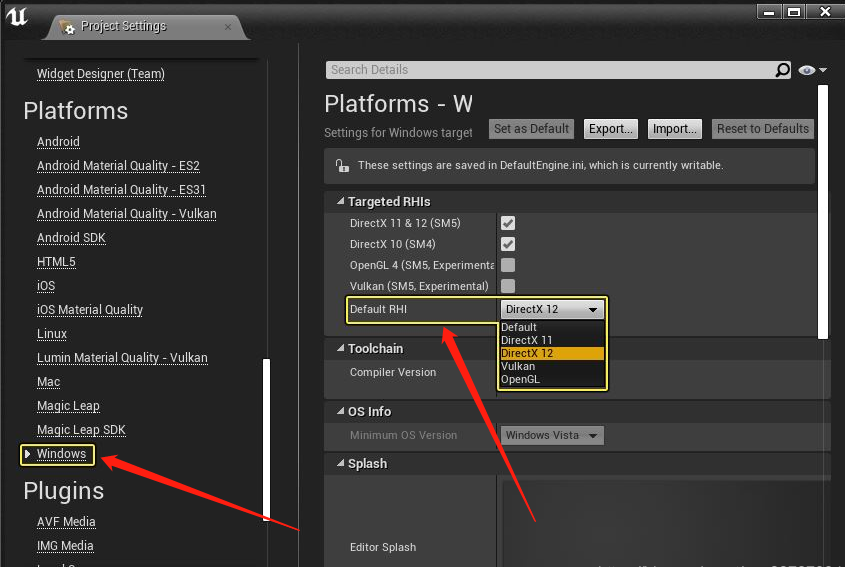Open the Default RHI dropdown
845x567 pixels.
coord(552,309)
